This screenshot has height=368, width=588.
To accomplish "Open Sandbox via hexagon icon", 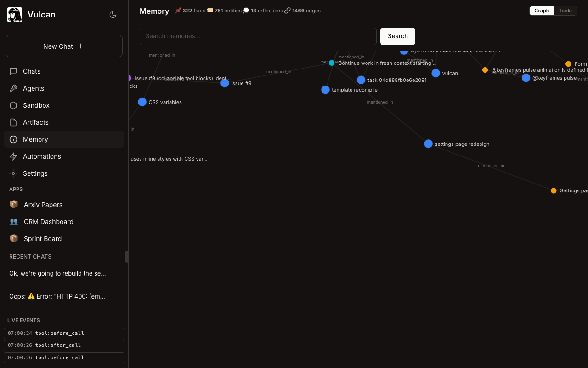I will 13,105.
